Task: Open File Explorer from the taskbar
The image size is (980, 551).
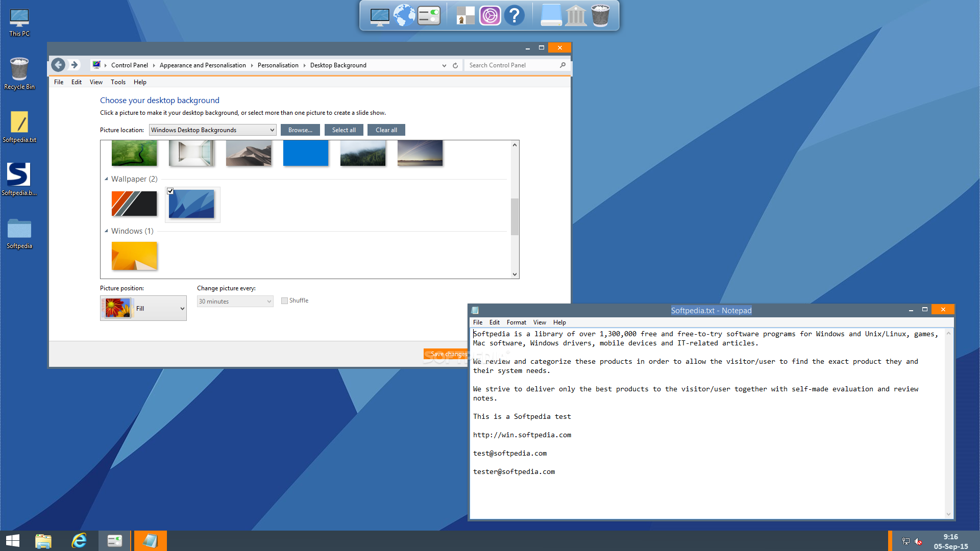Action: (43, 541)
